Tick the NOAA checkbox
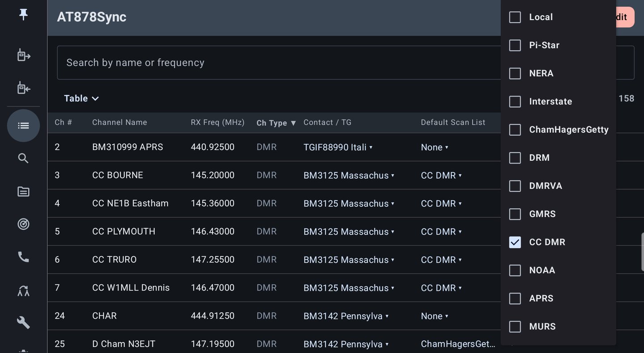Screen dimensions: 644x353 [515, 270]
